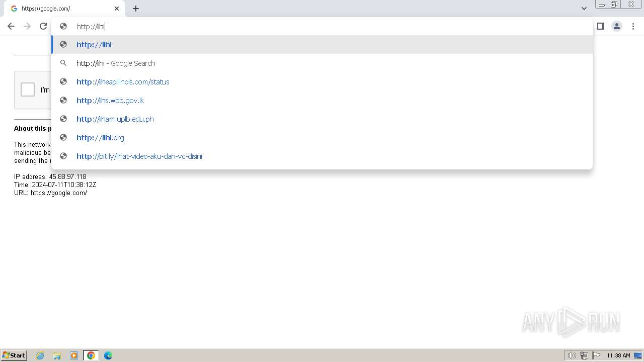Click the show desktop button
Screen dimensions: 644x362
point(638,355)
